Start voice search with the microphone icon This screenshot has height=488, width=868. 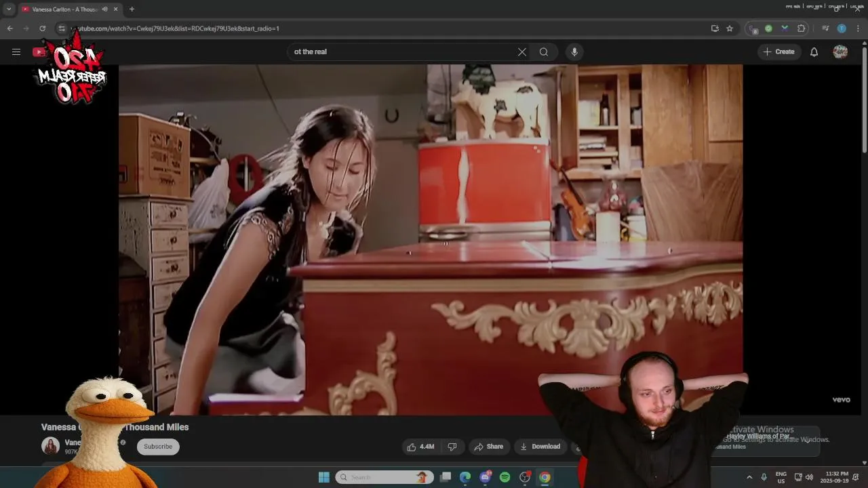574,52
